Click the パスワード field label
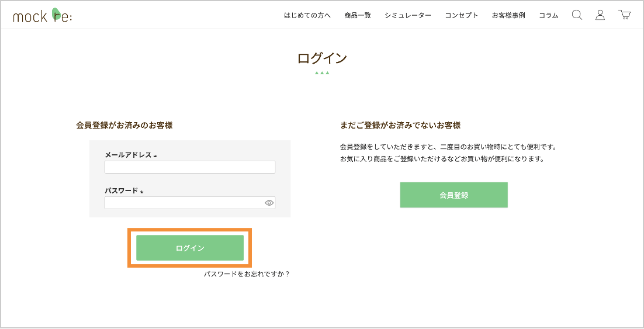The image size is (644, 329). (122, 191)
